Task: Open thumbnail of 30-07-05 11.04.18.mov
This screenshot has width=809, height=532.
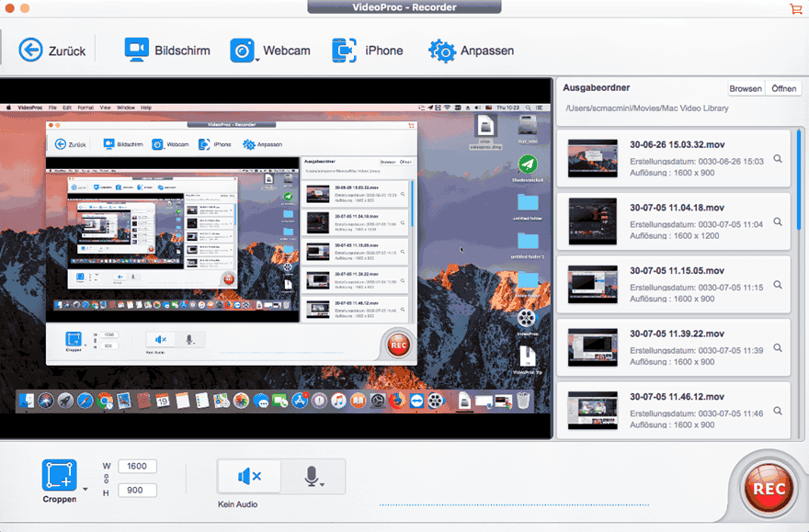Action: pyautogui.click(x=592, y=221)
